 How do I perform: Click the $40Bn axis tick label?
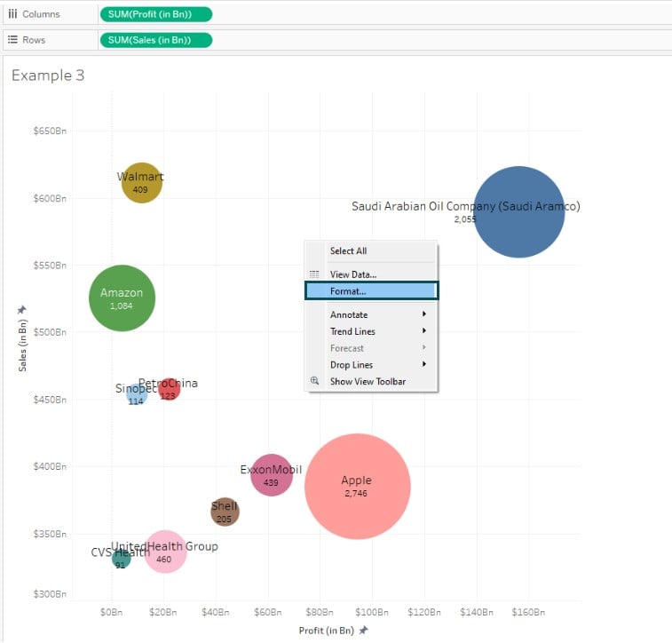tap(215, 612)
